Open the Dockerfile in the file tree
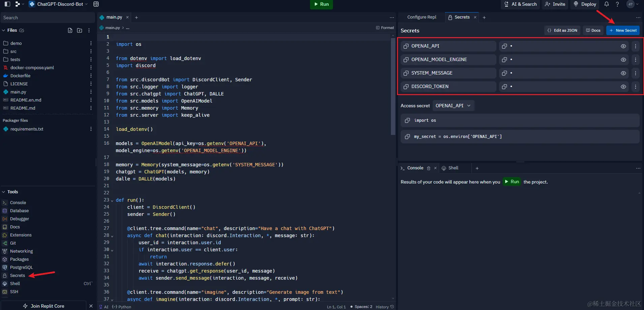 20,76
